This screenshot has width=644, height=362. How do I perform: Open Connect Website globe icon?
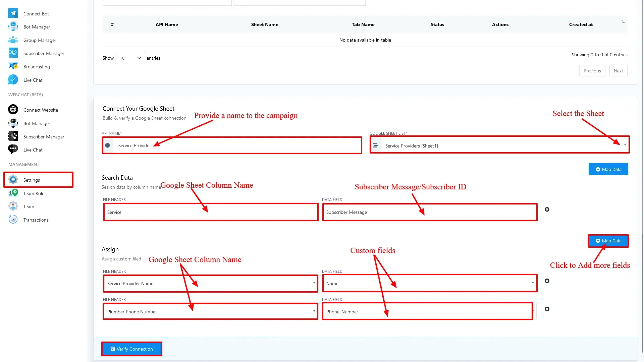coord(13,110)
